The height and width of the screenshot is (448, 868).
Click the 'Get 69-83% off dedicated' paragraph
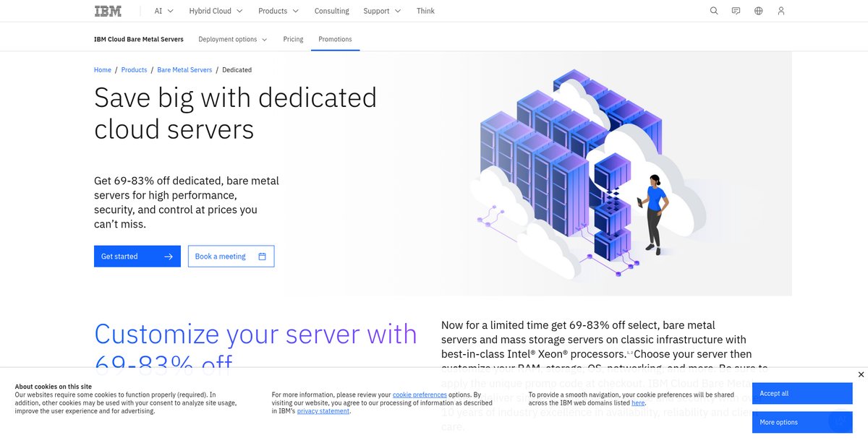coord(187,202)
